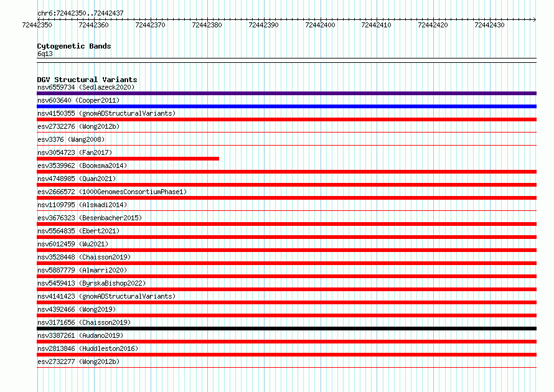Click ruler position 72442380
The image size is (554, 392).
(207, 25)
